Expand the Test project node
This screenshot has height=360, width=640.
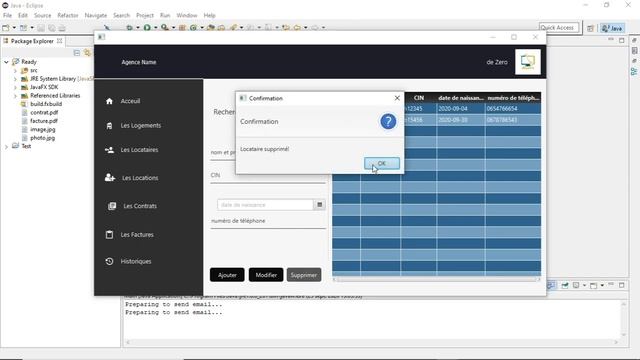[6, 146]
